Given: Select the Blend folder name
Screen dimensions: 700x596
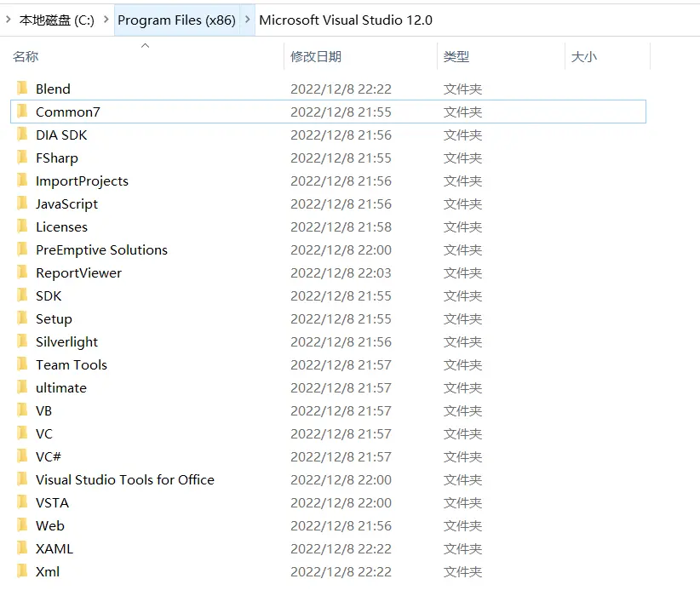Looking at the screenshot, I should (53, 89).
